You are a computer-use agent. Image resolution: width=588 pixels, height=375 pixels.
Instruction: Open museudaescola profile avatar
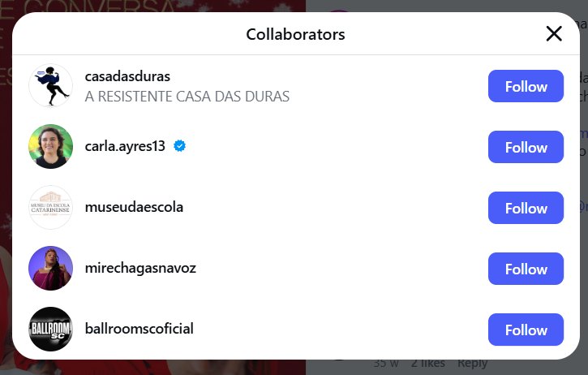(x=50, y=207)
